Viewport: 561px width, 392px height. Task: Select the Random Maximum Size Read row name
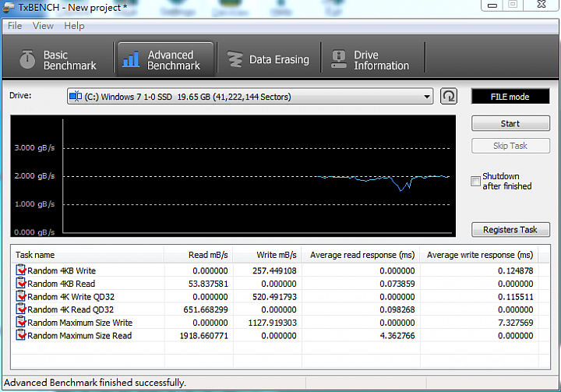pos(79,336)
